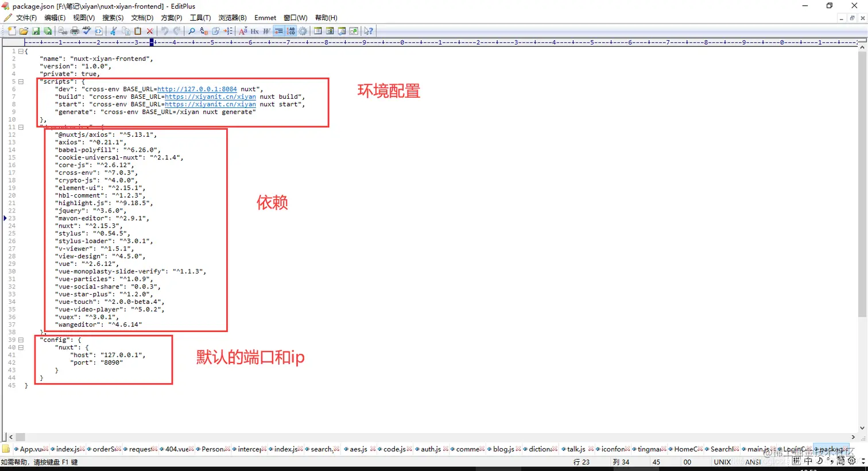Switch to the 404.vue document tab
The image size is (868, 471).
click(x=177, y=449)
